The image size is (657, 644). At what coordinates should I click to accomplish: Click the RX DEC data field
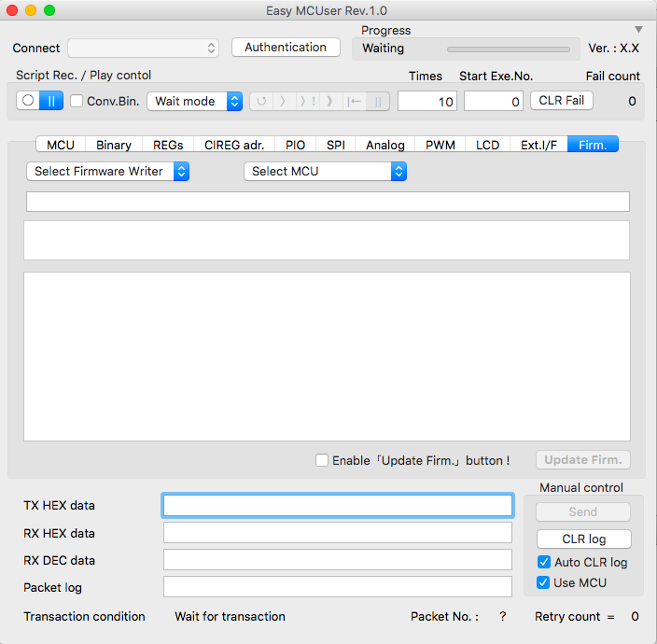(338, 560)
